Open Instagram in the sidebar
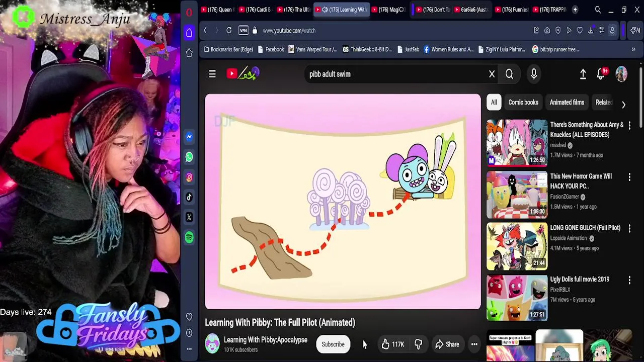 tap(189, 177)
